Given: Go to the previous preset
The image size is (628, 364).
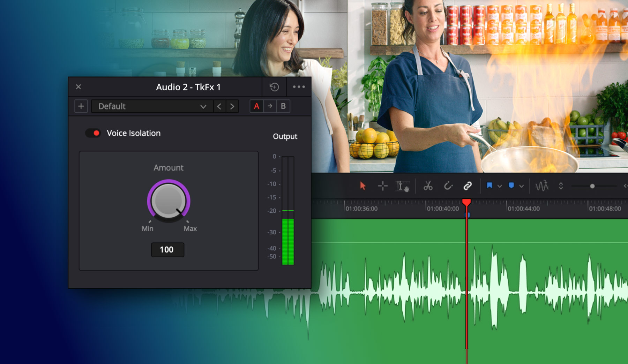Looking at the screenshot, I should pyautogui.click(x=219, y=106).
